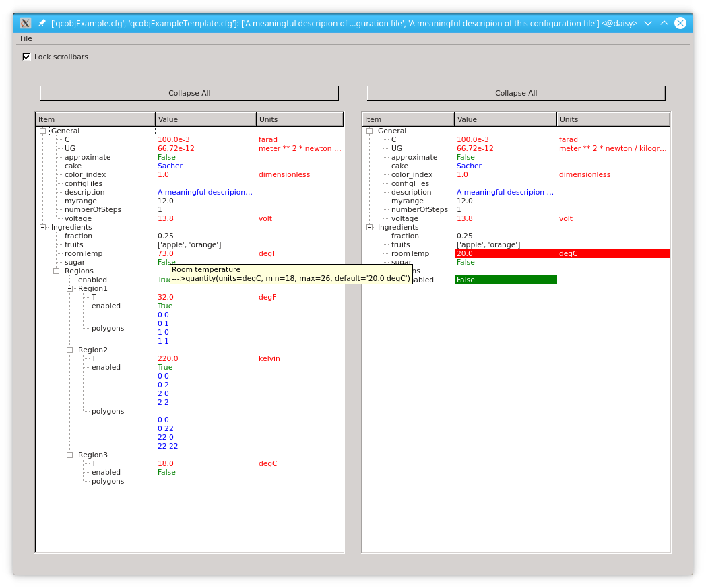Open the File menu
Viewport: 706px width, 588px height.
point(26,38)
